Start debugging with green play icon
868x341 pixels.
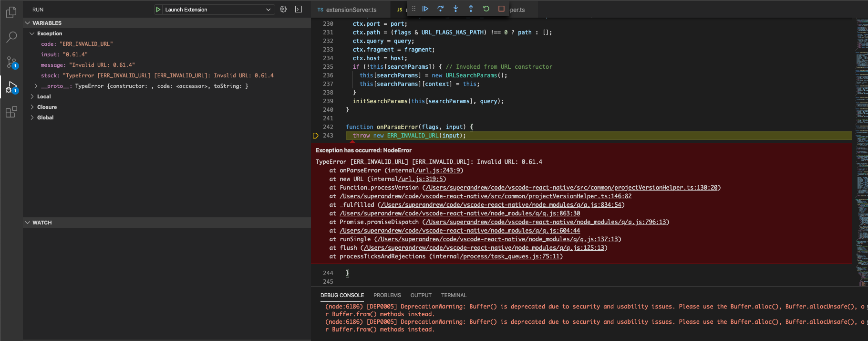pyautogui.click(x=158, y=10)
